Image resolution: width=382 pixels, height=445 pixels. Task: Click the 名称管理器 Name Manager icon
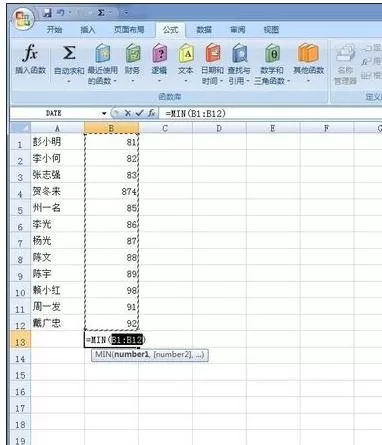click(x=345, y=53)
